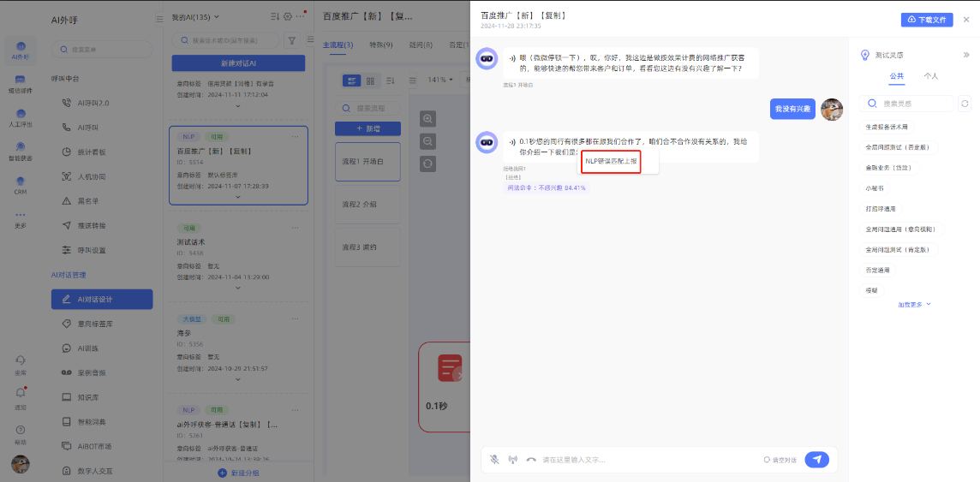Collapse the 测试灵感 side panel
Image resolution: width=980 pixels, height=482 pixels.
pyautogui.click(x=966, y=55)
